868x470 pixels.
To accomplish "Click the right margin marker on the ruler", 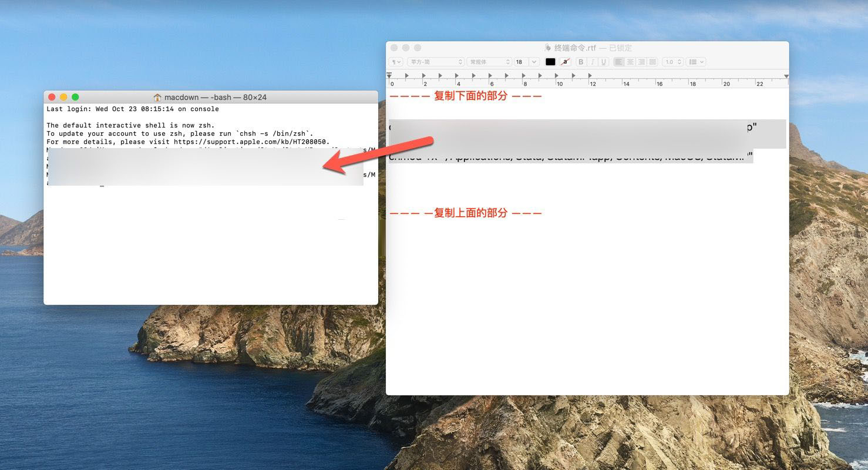I will (786, 76).
